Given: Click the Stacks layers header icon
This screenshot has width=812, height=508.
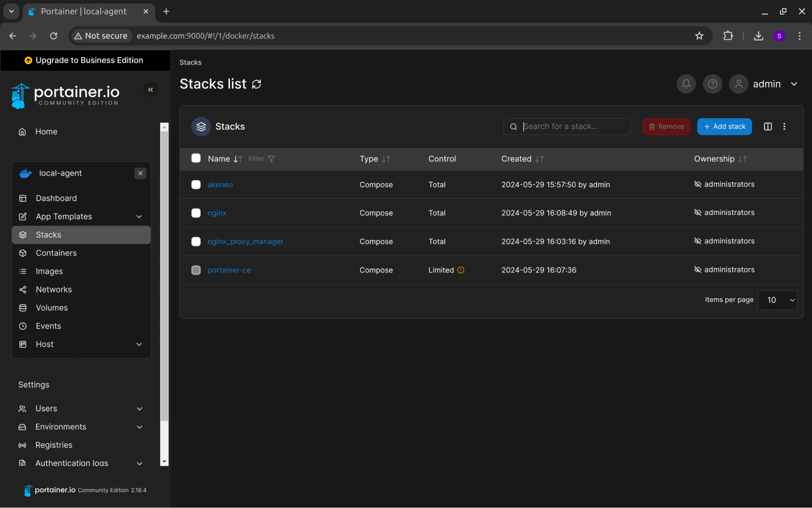Looking at the screenshot, I should click(201, 127).
